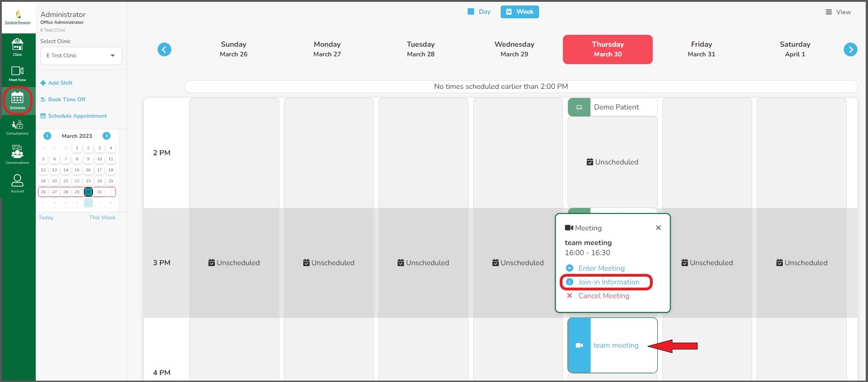The image size is (868, 382).
Task: Advance to next week with right arrow
Action: [x=850, y=49]
